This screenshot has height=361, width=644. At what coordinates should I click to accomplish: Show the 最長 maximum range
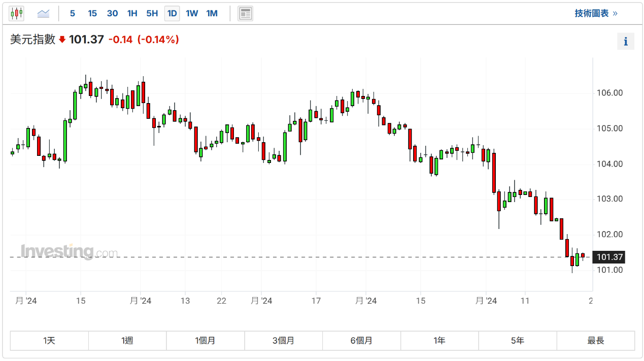[596, 341]
